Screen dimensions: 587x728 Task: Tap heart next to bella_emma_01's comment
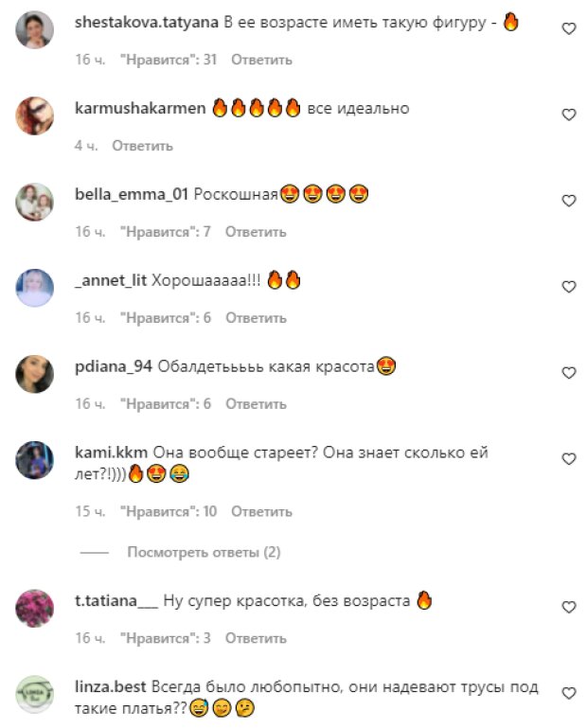pos(569,201)
